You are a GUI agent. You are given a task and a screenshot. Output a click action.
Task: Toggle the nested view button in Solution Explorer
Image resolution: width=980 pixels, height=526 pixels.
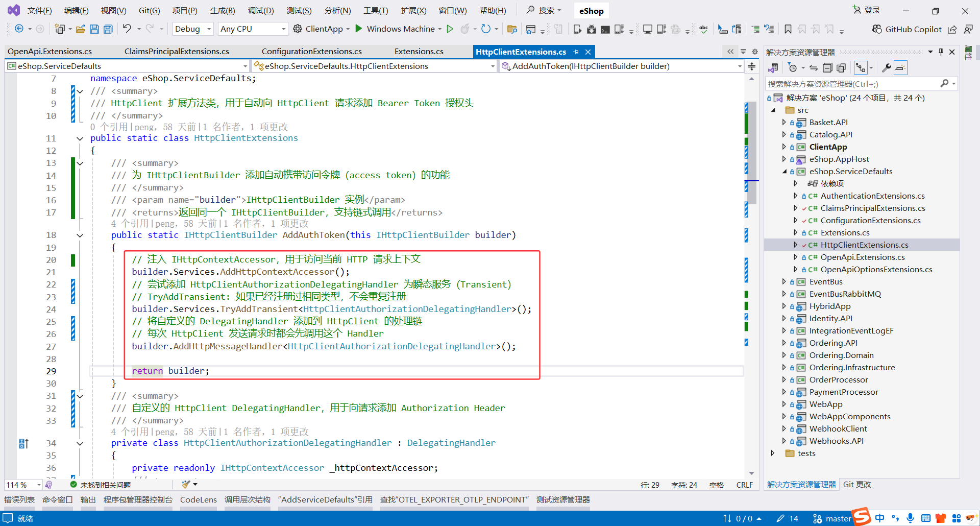[861, 67]
